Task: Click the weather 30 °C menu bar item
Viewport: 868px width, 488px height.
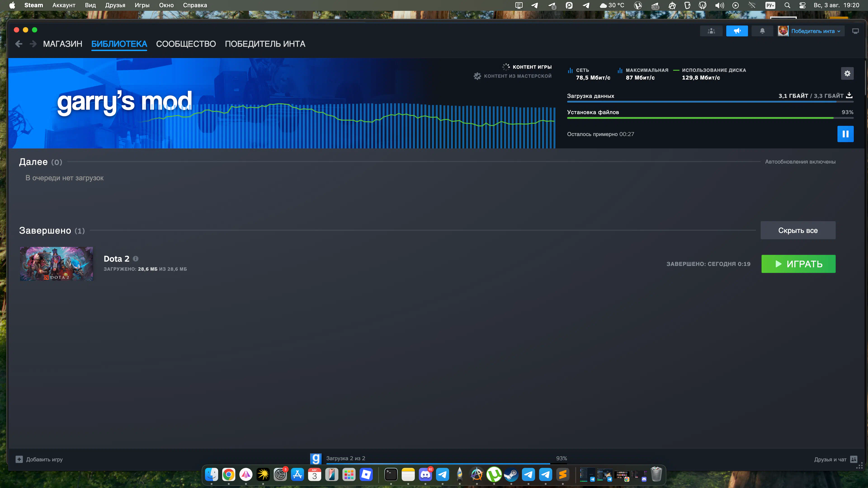Action: pos(612,5)
